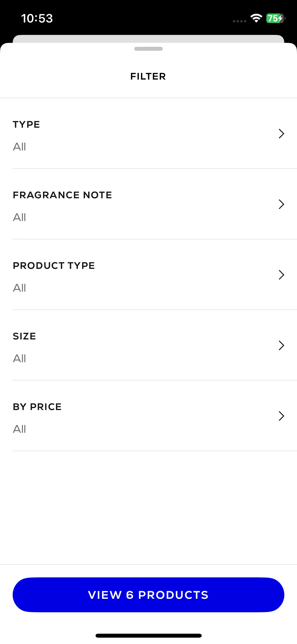Select the 'All' value under Fragrance Note
Viewport: 297px width, 644px height.
click(20, 217)
